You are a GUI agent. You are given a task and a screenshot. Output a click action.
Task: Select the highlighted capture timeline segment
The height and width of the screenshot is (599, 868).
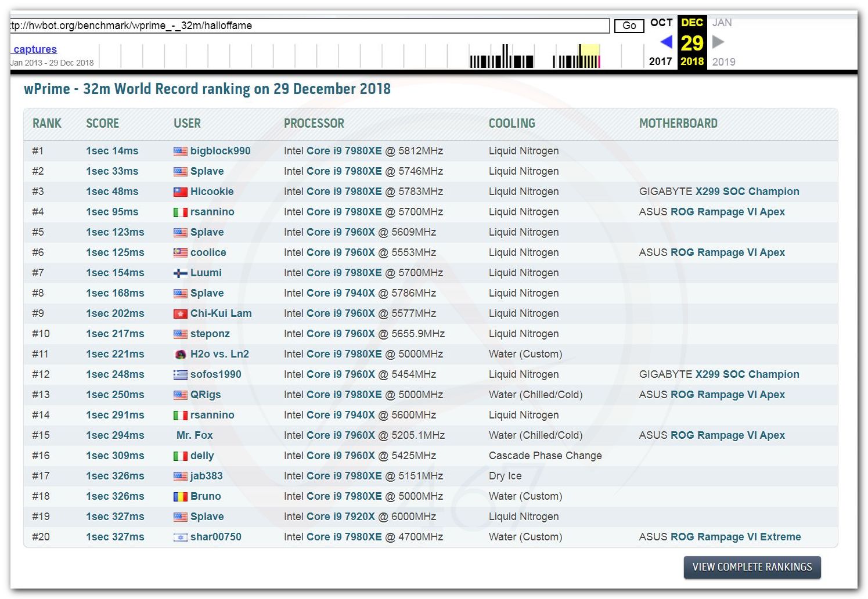click(589, 56)
